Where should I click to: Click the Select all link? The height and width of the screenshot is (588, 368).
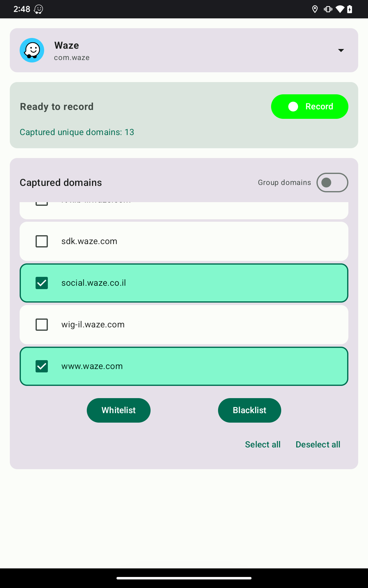point(263,445)
